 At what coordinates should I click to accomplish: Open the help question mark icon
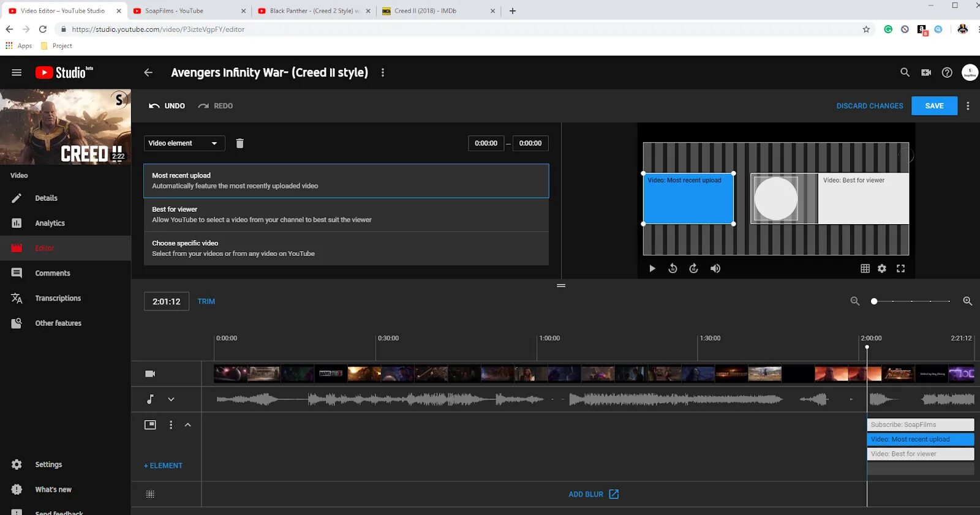pyautogui.click(x=947, y=72)
